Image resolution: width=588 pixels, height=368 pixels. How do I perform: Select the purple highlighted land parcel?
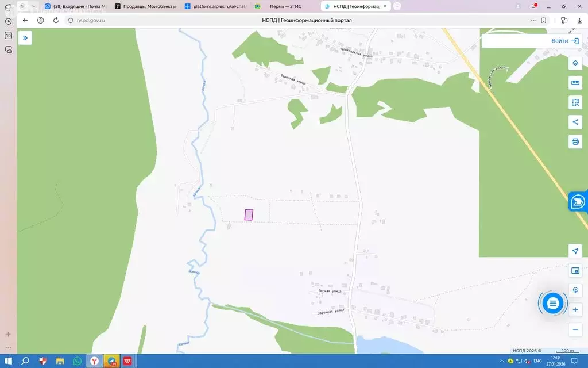249,214
